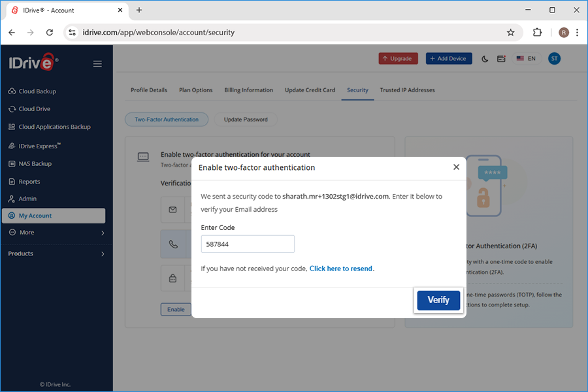
Task: Click the Upgrade button
Action: coord(398,59)
